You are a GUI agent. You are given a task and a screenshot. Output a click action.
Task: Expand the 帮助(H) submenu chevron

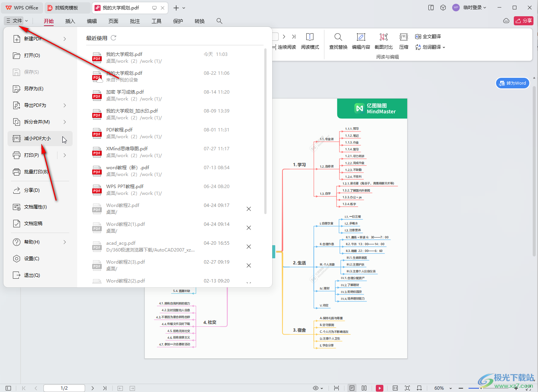click(65, 242)
